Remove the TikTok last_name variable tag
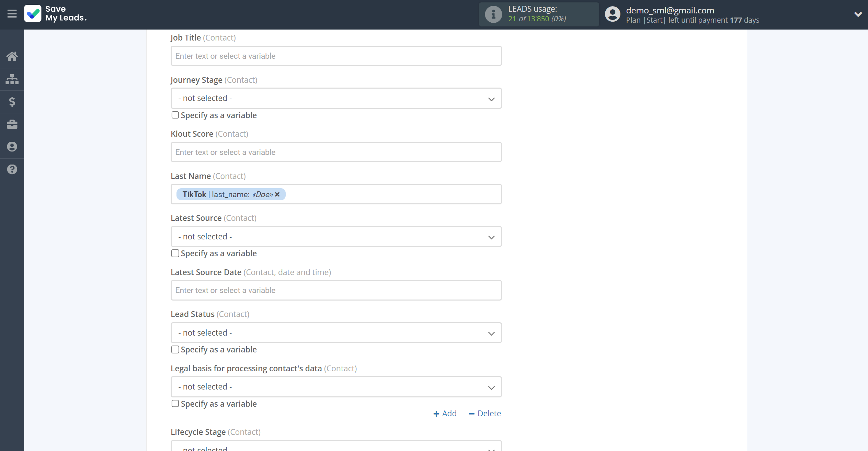The width and height of the screenshot is (868, 451). tap(277, 194)
